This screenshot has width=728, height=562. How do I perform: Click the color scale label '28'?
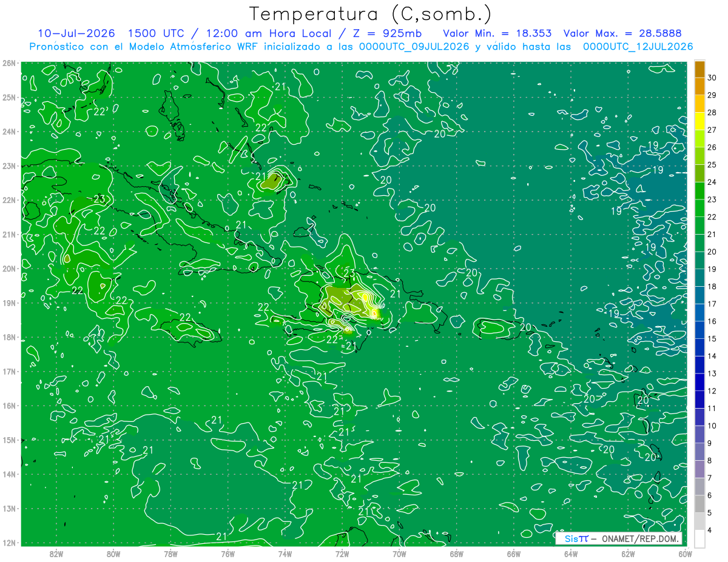click(712, 113)
